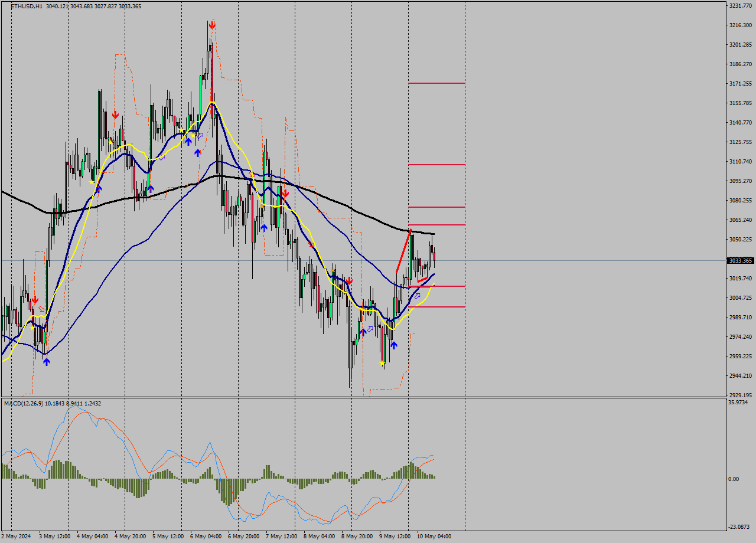Click the 3 May 12:00 time label
Screen dimensions: 756x543
55,537
